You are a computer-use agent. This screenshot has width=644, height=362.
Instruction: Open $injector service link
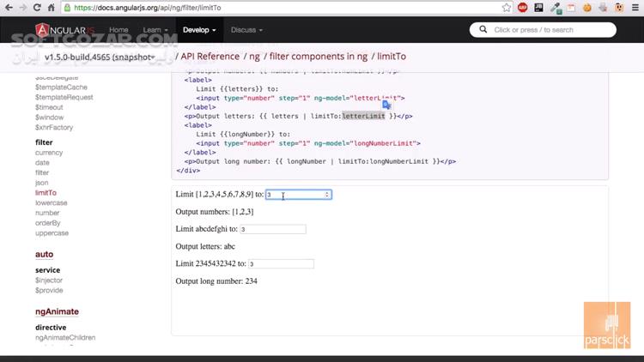pyautogui.click(x=49, y=281)
